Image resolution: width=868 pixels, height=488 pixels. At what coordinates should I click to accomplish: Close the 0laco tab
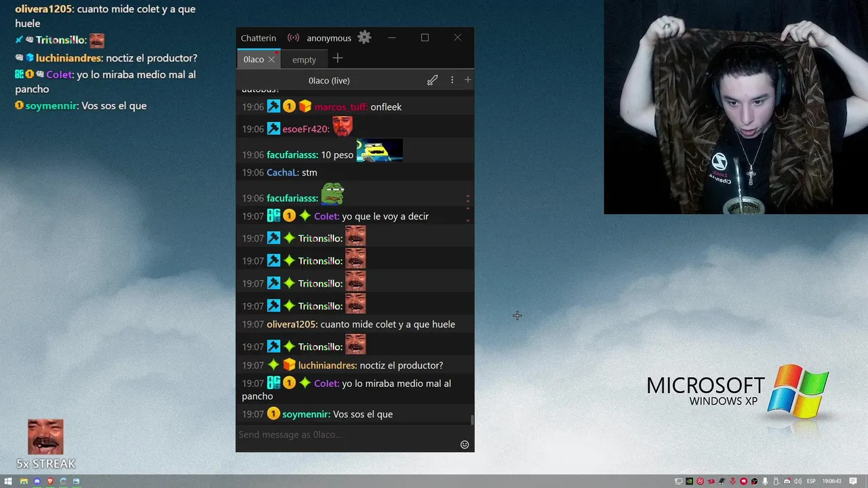pyautogui.click(x=271, y=60)
